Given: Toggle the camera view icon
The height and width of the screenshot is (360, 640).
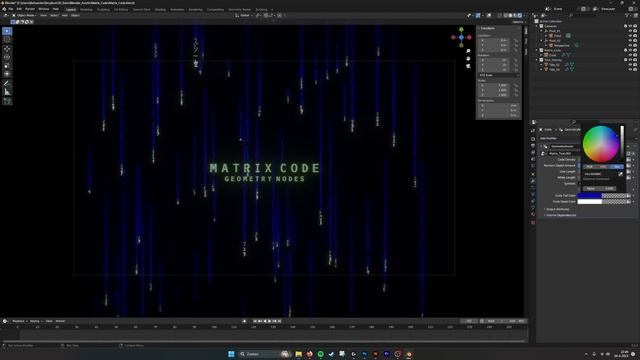Looking at the screenshot, I should 468,66.
